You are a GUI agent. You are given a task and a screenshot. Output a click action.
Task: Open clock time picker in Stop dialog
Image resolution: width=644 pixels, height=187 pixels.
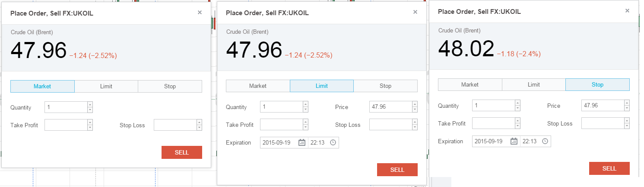pos(545,141)
